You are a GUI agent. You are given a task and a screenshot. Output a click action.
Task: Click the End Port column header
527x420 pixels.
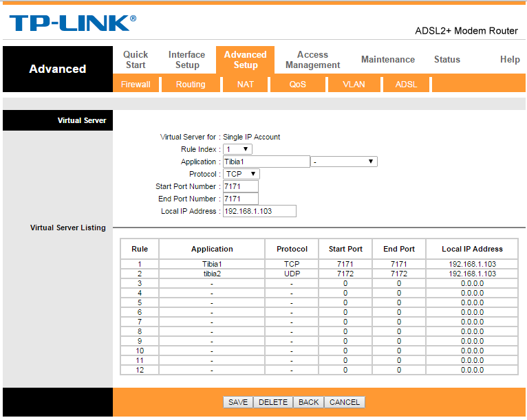(399, 249)
